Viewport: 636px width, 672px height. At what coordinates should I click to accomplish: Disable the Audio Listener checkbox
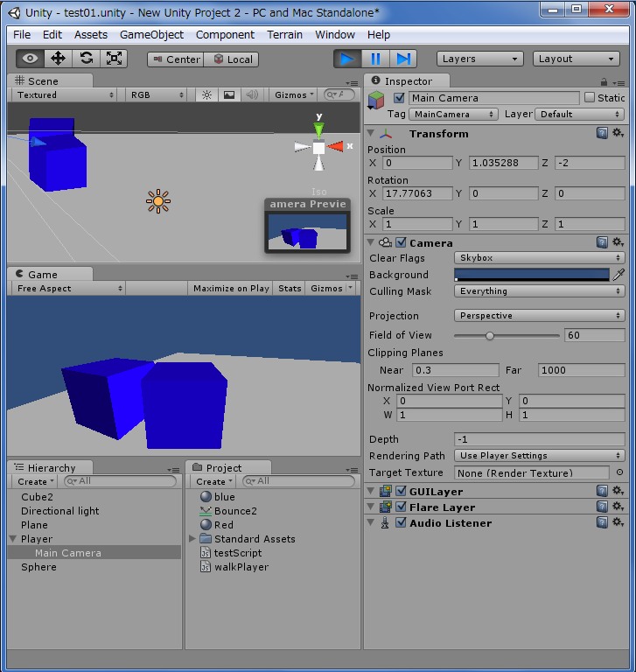pos(401,523)
